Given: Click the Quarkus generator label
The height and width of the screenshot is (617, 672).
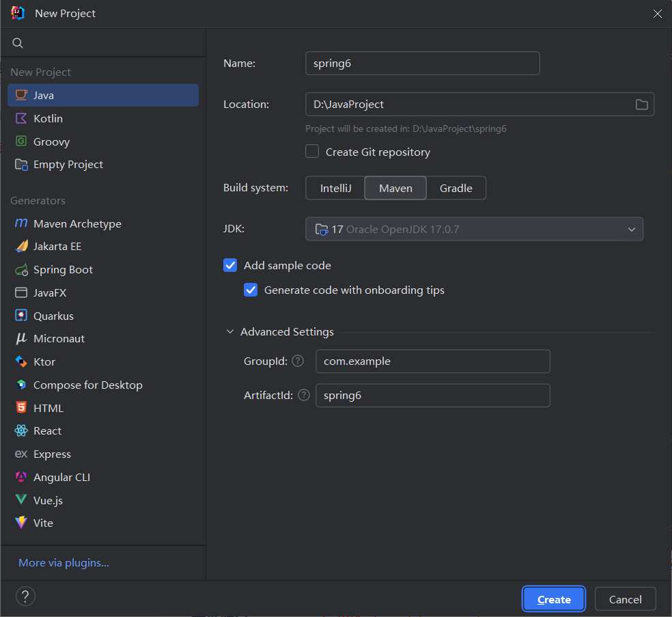Looking at the screenshot, I should [53, 316].
